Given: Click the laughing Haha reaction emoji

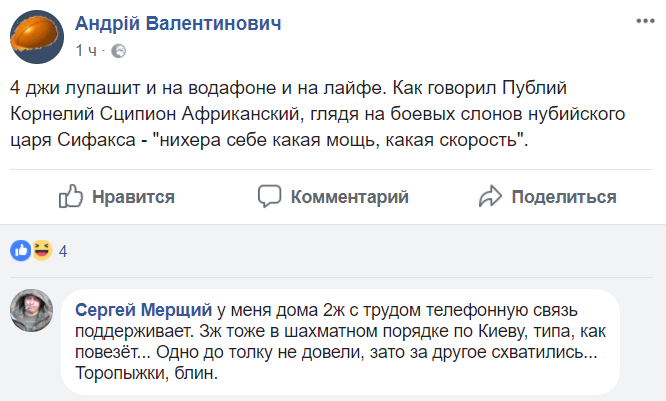Looking at the screenshot, I should coord(41,250).
